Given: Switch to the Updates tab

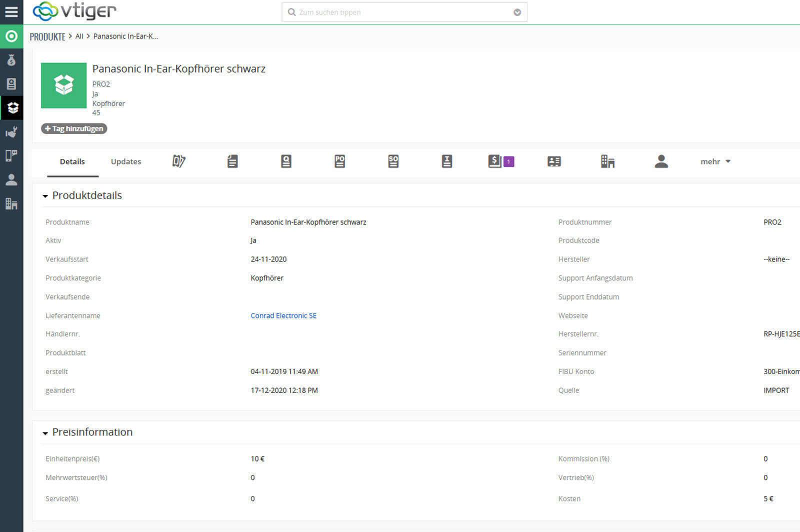Looking at the screenshot, I should [x=126, y=161].
